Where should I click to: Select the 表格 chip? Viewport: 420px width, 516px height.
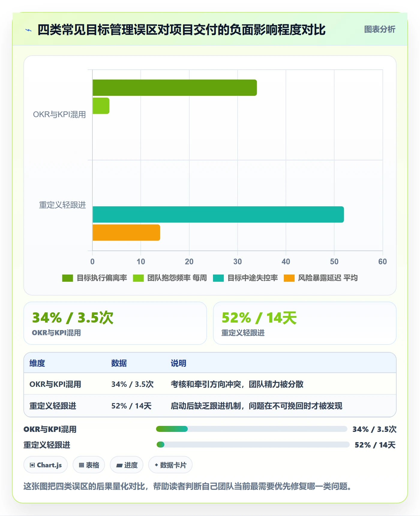(89, 465)
